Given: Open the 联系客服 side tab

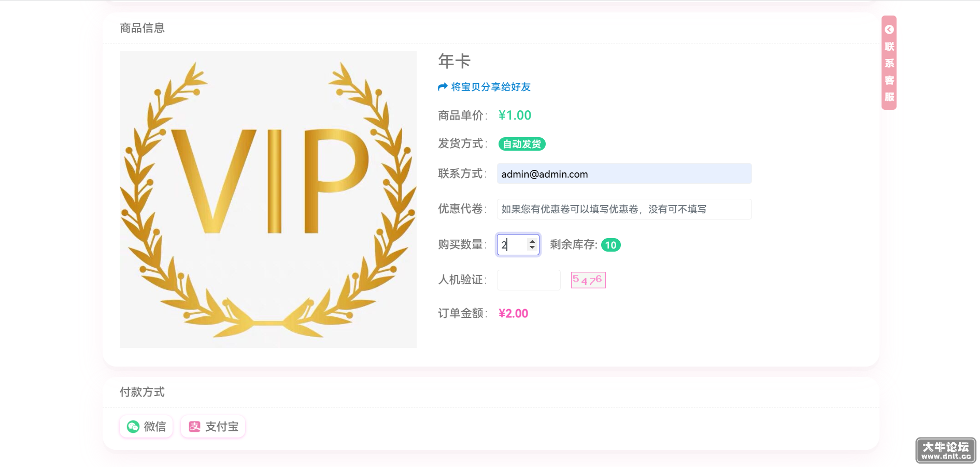Looking at the screenshot, I should (889, 63).
